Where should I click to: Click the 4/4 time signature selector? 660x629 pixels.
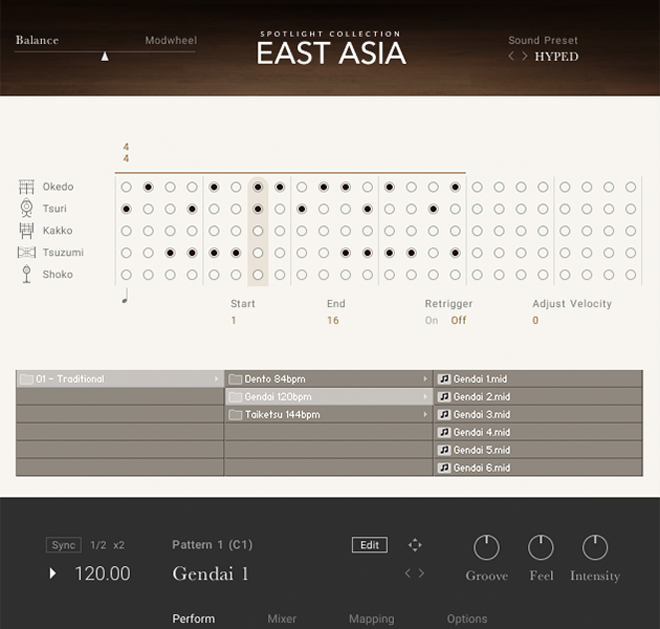pyautogui.click(x=126, y=152)
